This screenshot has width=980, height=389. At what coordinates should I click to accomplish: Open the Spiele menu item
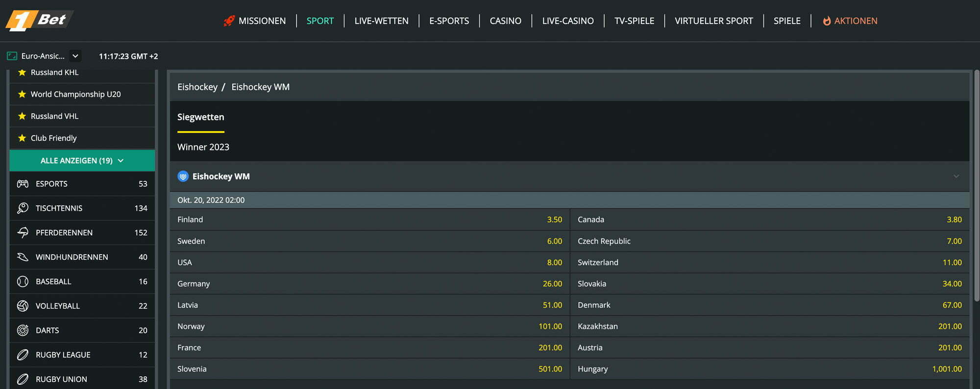pos(787,21)
